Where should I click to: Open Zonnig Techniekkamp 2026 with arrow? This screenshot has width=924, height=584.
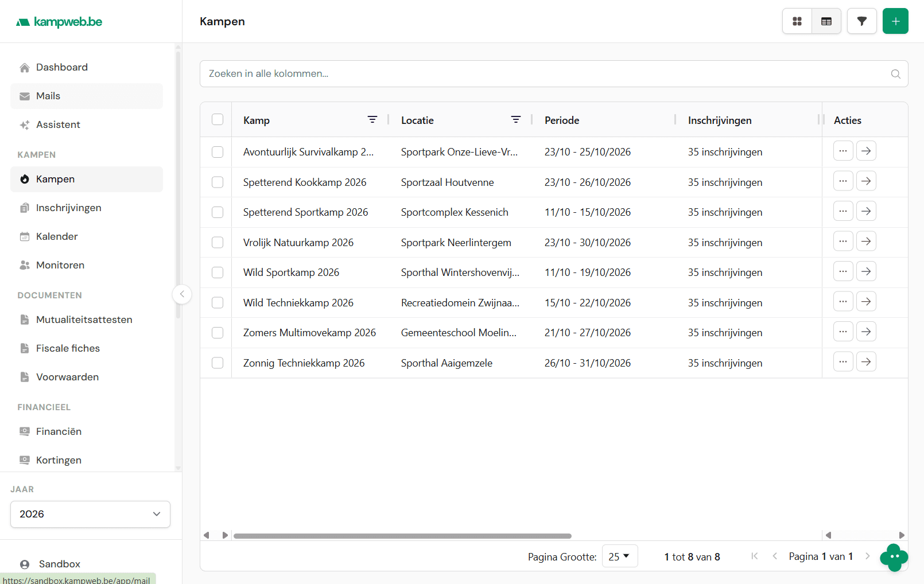pyautogui.click(x=866, y=362)
